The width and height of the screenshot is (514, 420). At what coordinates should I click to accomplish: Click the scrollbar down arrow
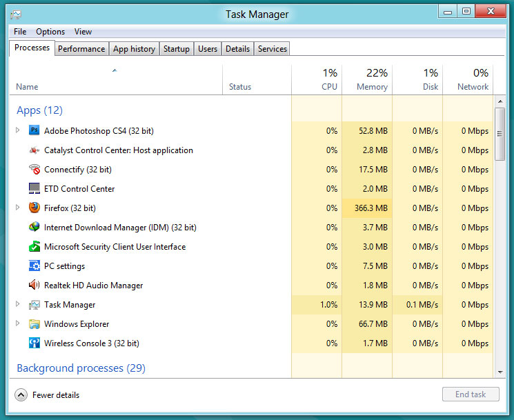(x=500, y=372)
